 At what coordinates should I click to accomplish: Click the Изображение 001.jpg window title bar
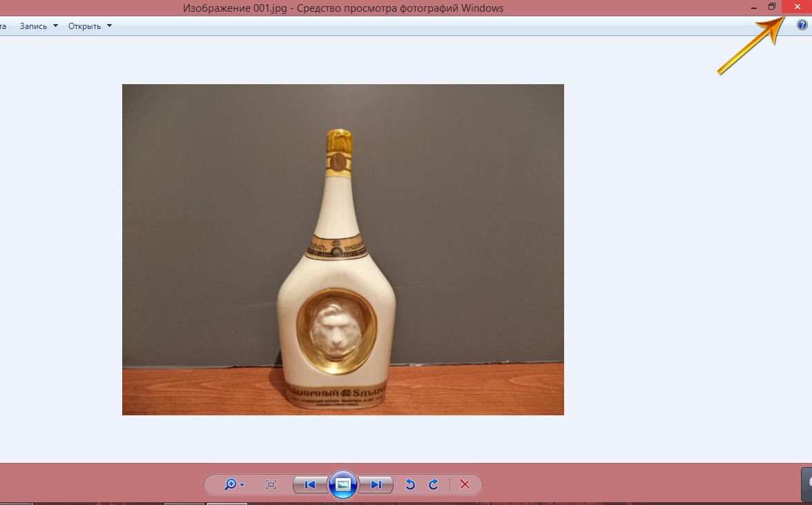[343, 8]
